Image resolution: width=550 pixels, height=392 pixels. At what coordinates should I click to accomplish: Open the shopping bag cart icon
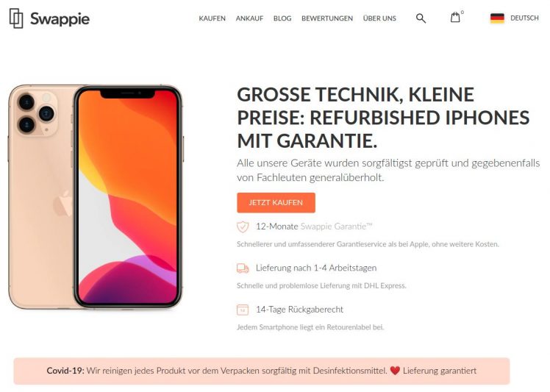pyautogui.click(x=455, y=17)
